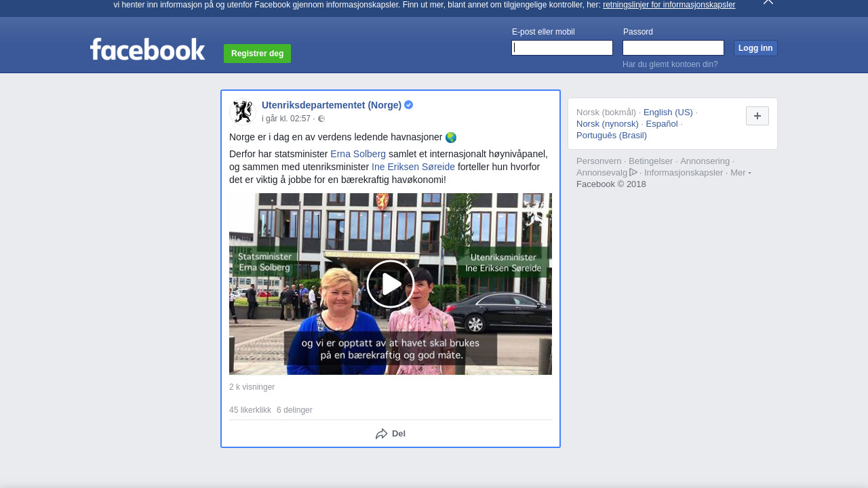Click the '2 k visninger' text

pos(252,387)
